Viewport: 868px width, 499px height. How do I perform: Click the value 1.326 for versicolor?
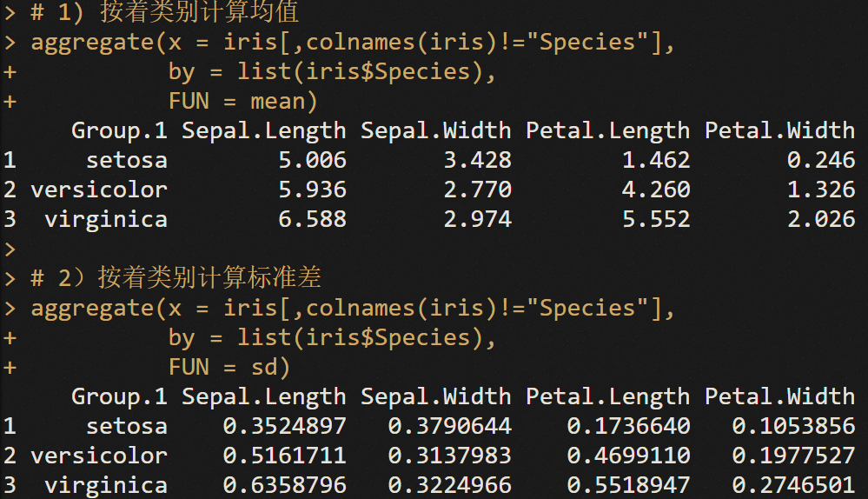(x=821, y=190)
